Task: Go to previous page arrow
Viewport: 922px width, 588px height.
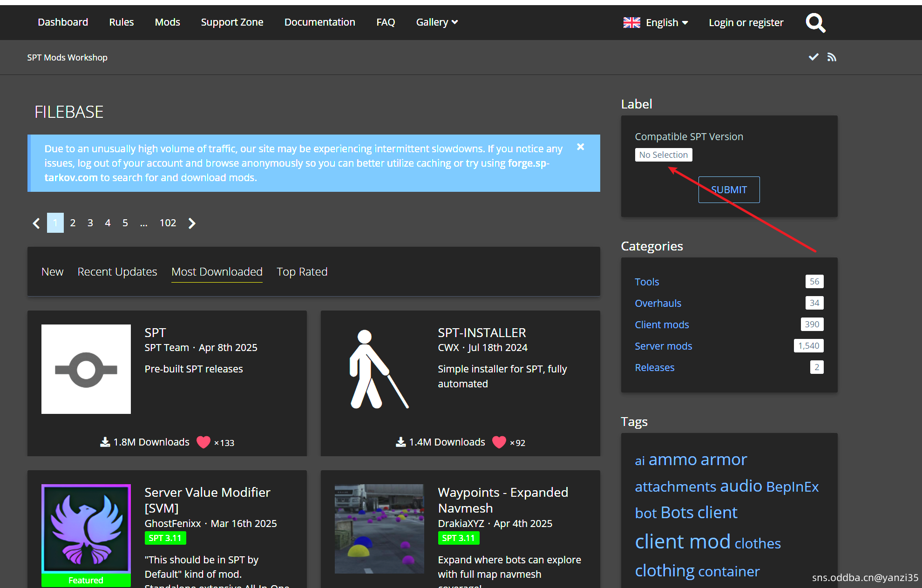Action: click(36, 223)
